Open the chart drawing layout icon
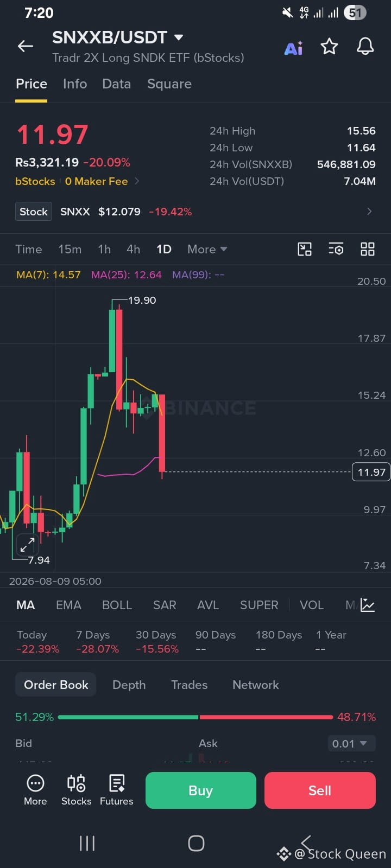The width and height of the screenshot is (391, 868). (305, 249)
